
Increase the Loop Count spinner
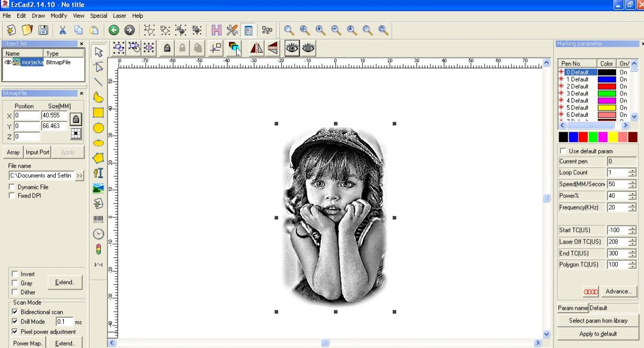click(632, 171)
